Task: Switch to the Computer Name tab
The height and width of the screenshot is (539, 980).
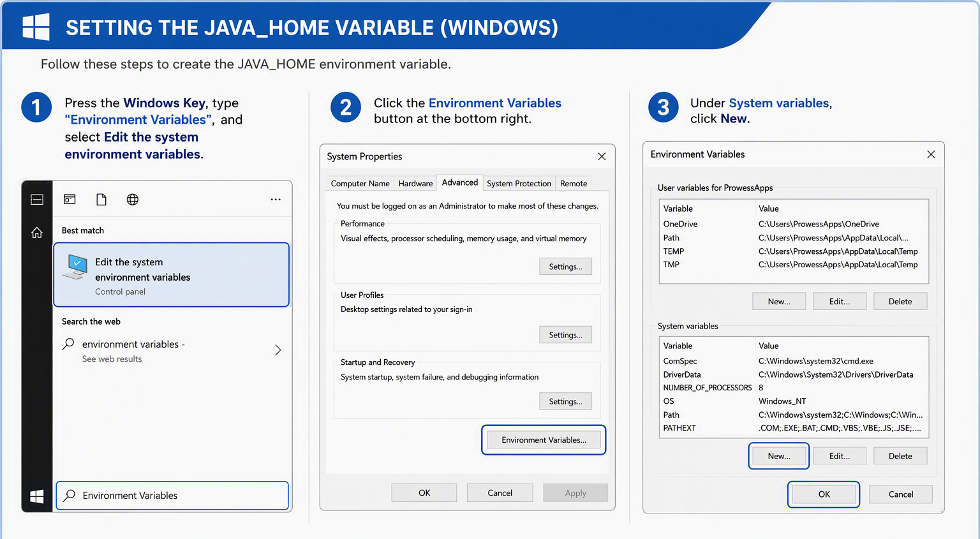Action: click(360, 184)
